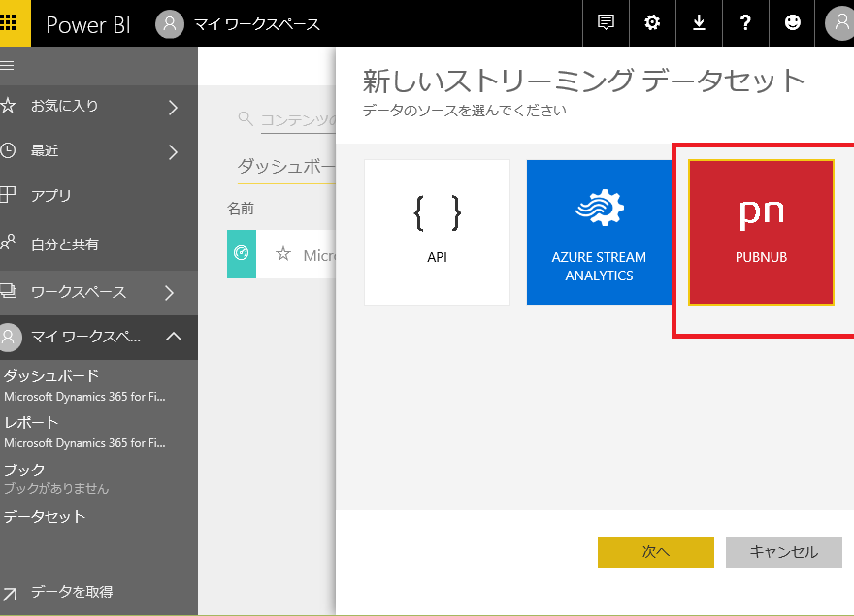
Task: Open the help question mark icon
Action: (x=745, y=23)
